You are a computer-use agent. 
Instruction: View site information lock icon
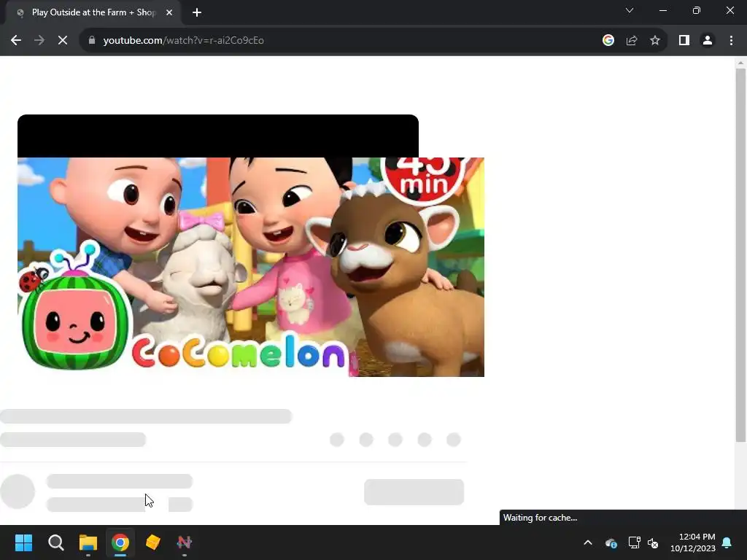92,41
